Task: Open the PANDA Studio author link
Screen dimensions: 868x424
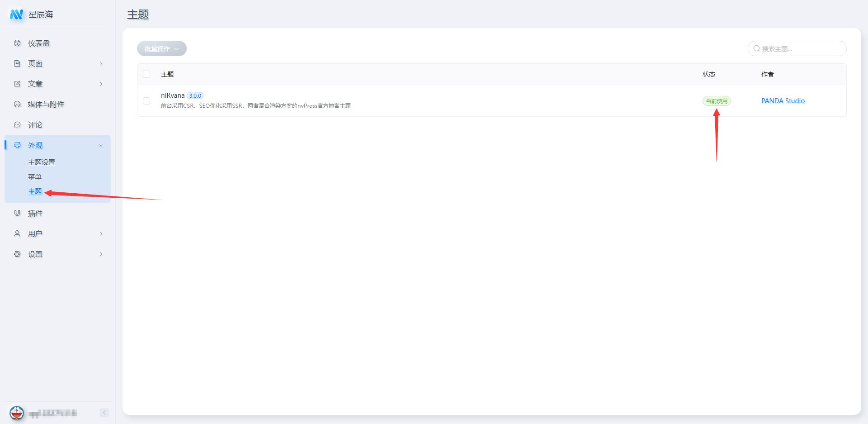Action: [783, 100]
